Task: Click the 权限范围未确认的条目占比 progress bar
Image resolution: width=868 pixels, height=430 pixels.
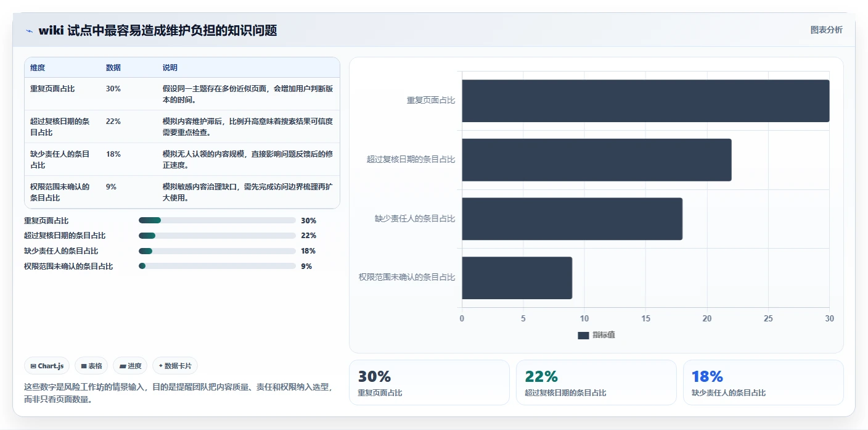Action: click(218, 266)
